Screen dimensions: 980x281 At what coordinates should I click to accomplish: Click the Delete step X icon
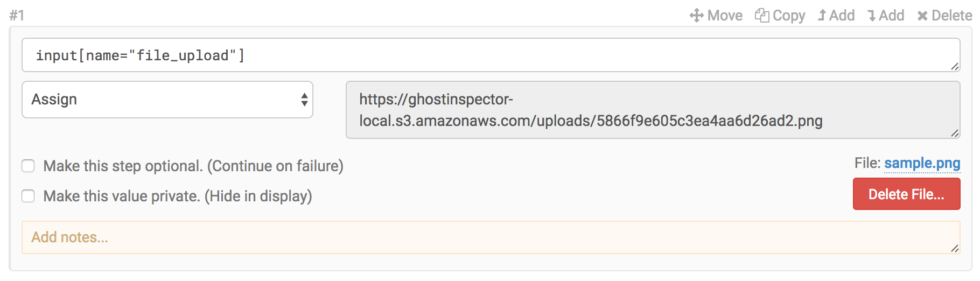tap(922, 16)
